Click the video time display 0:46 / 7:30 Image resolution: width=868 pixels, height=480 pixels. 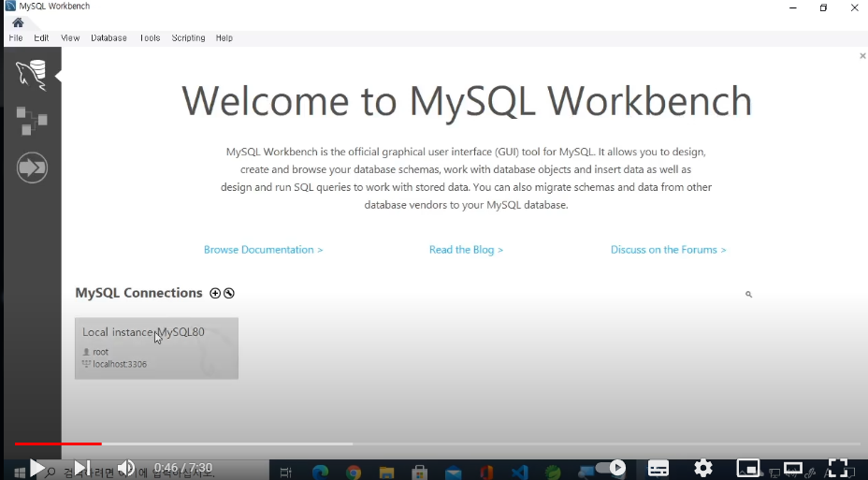[183, 469]
